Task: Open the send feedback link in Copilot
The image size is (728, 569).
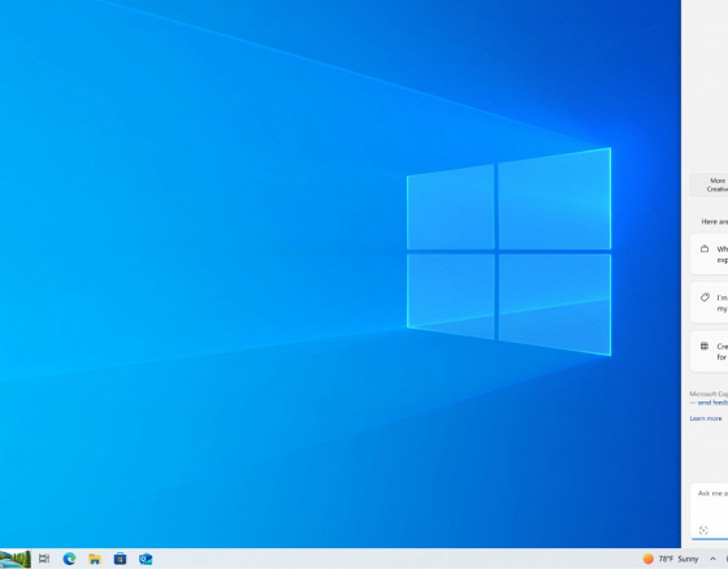Action: click(713, 403)
